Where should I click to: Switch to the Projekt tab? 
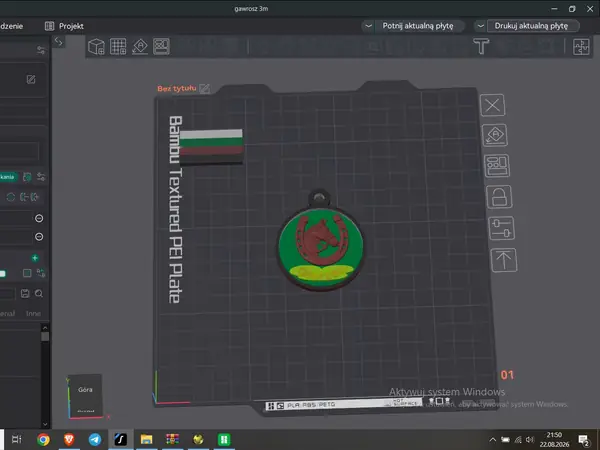[64, 26]
